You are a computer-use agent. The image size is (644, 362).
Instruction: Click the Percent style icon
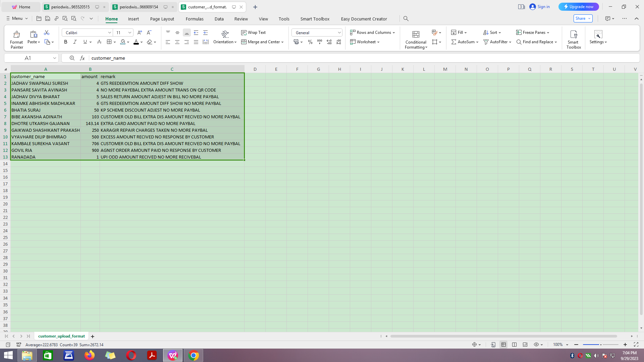click(310, 42)
